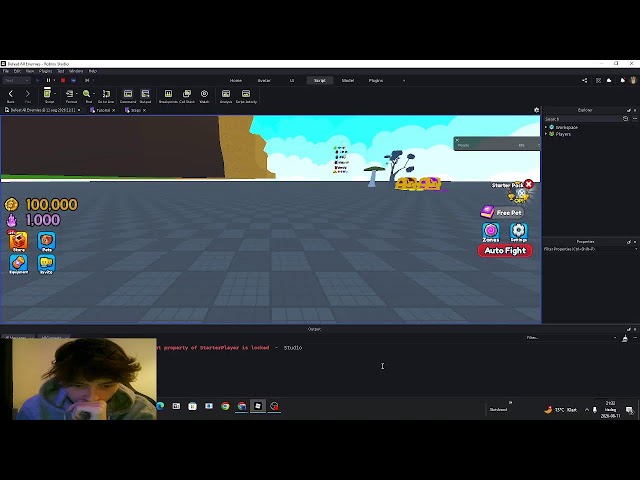Click the user avatar icon

[633, 80]
